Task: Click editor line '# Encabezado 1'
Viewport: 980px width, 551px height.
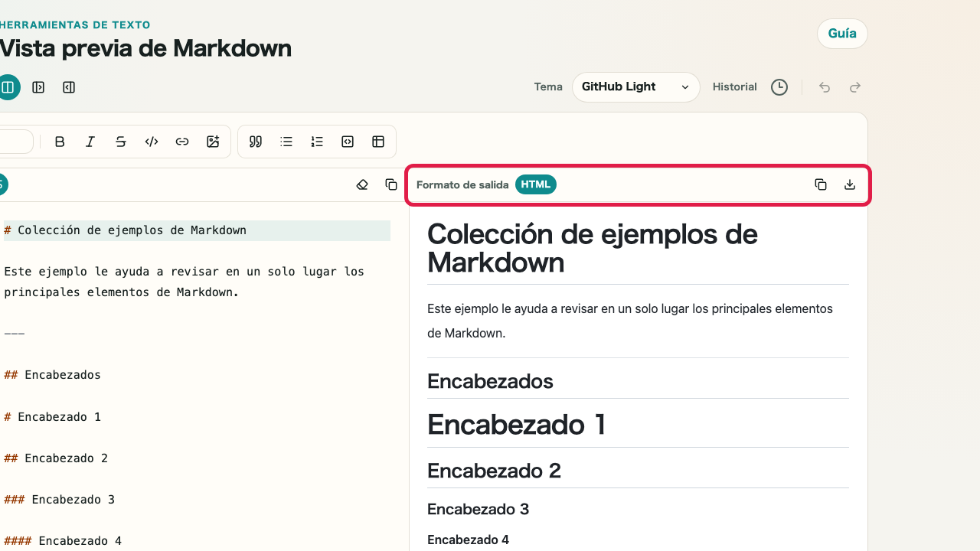Action: coord(52,417)
